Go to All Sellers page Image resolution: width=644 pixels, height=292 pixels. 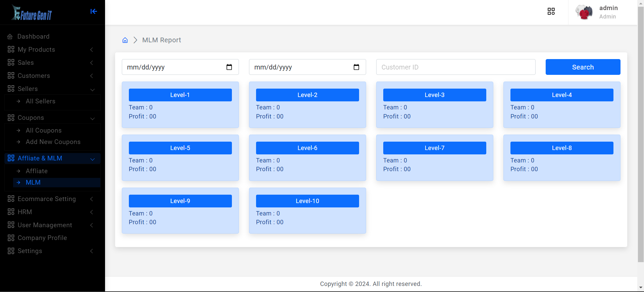41,101
